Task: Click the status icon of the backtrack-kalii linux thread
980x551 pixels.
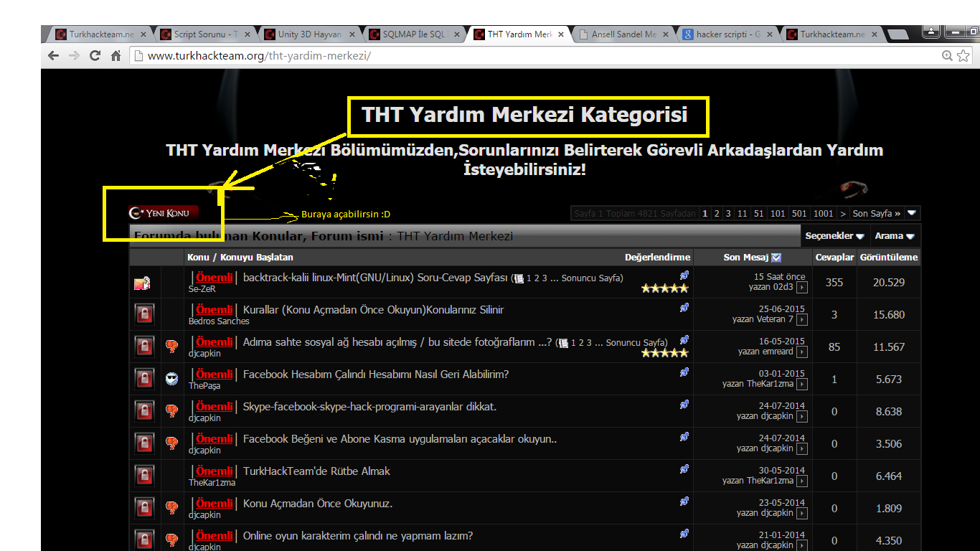Action: [142, 283]
